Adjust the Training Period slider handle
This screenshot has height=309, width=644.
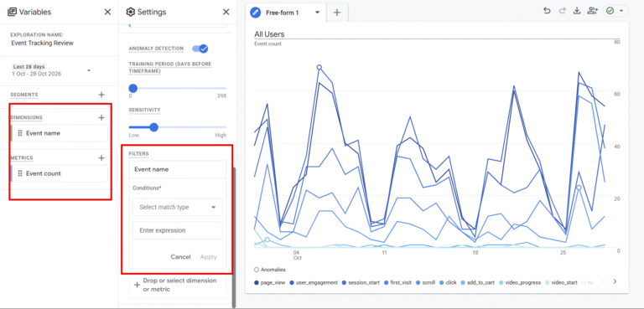point(132,88)
